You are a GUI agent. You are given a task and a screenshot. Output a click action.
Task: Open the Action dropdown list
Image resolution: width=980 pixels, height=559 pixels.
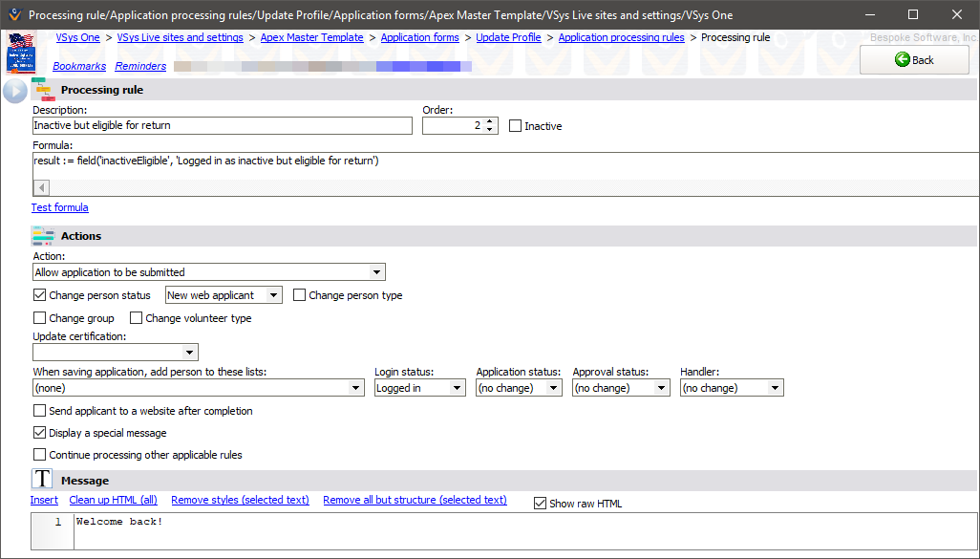(377, 272)
